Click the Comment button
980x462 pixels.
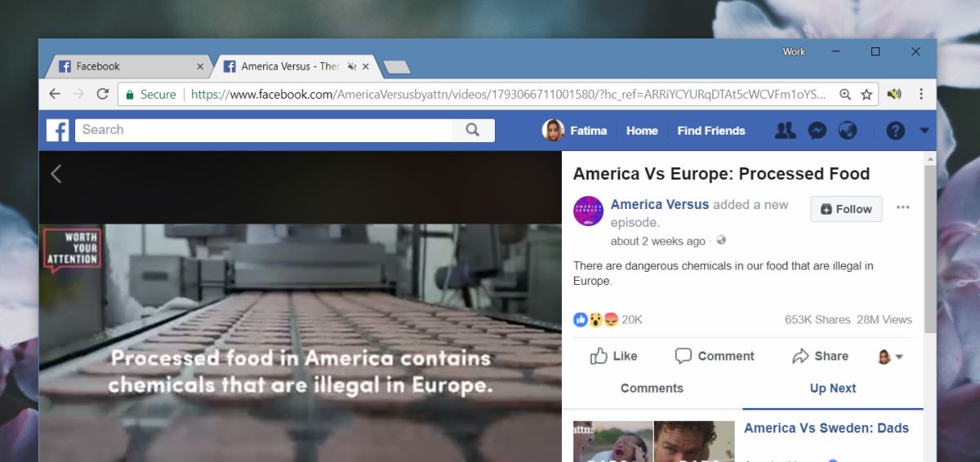pos(715,356)
